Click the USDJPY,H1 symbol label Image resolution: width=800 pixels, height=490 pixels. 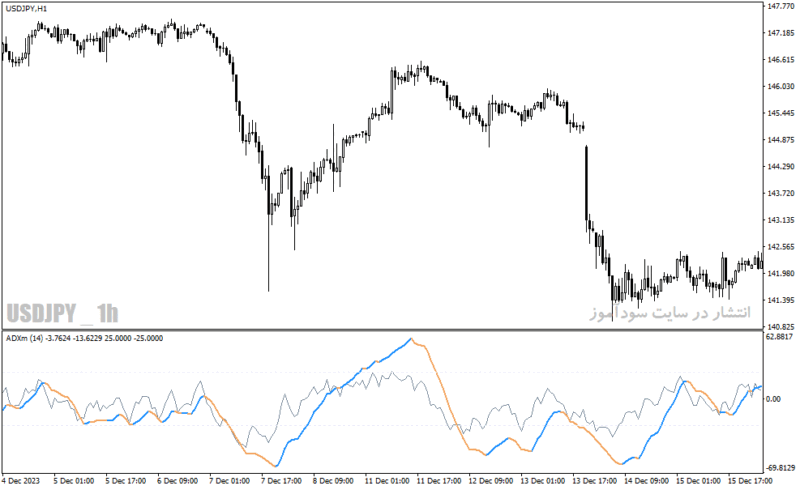[27, 9]
